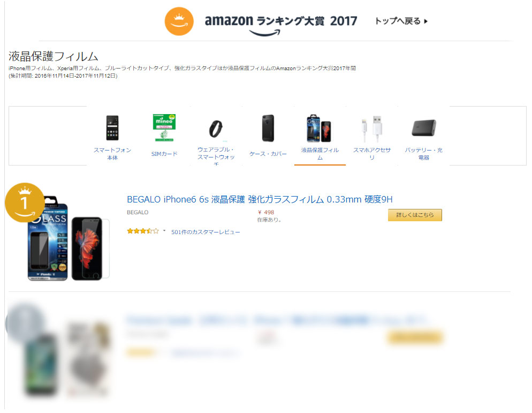Click the BEGALO glass film product image

click(x=68, y=238)
